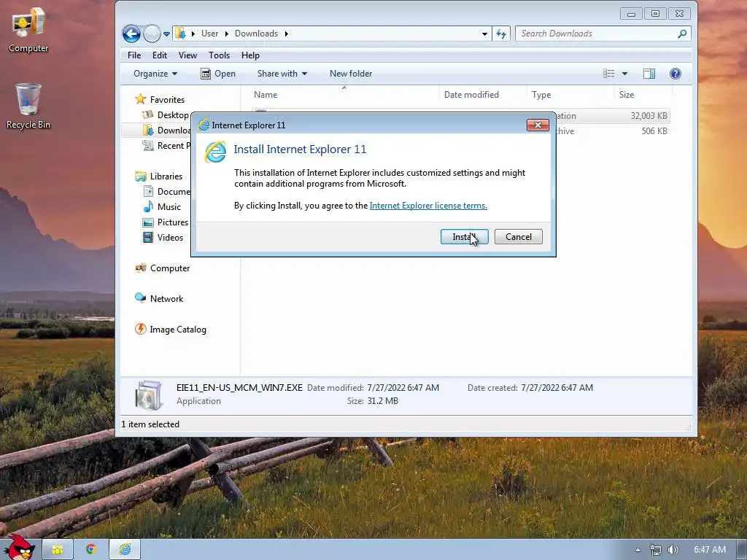Click the Install button in the dialog
The image size is (747, 560).
pos(464,237)
